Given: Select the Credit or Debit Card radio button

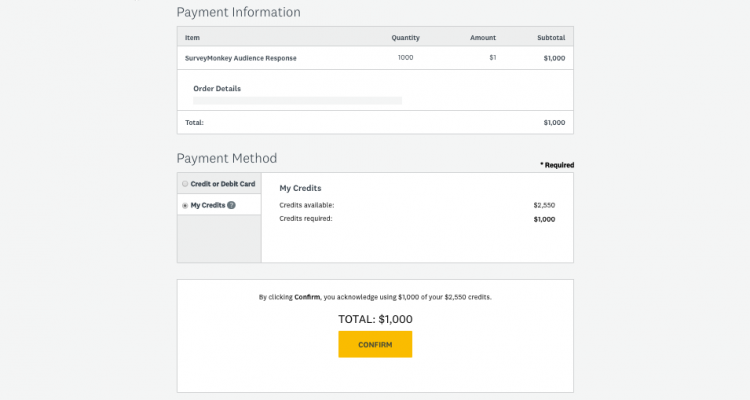Looking at the screenshot, I should coord(185,184).
